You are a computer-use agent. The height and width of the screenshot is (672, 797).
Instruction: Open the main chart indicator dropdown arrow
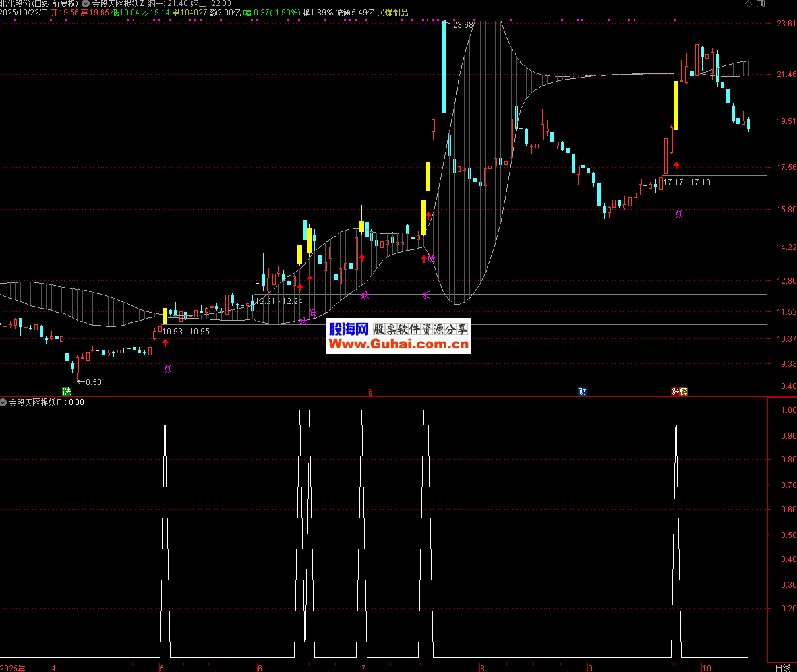[86, 4]
